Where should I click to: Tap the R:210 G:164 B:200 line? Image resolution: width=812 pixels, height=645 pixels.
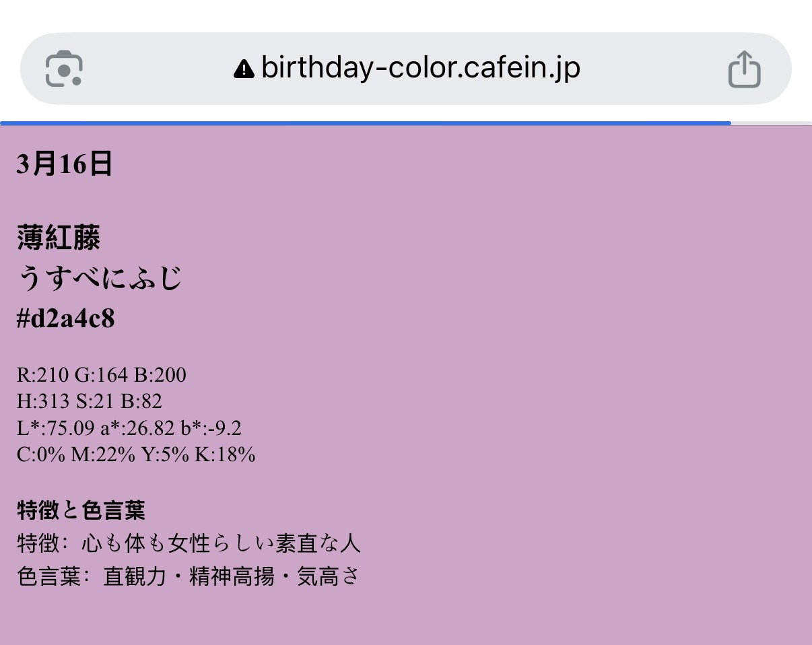click(x=102, y=374)
